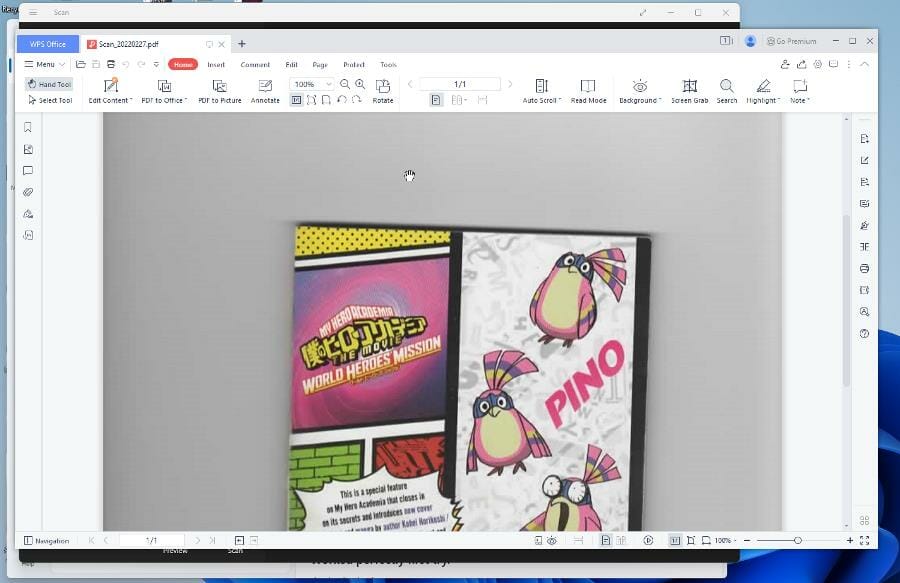Click the Open file folder icon
Viewport: 900px width, 583px height.
tap(81, 64)
